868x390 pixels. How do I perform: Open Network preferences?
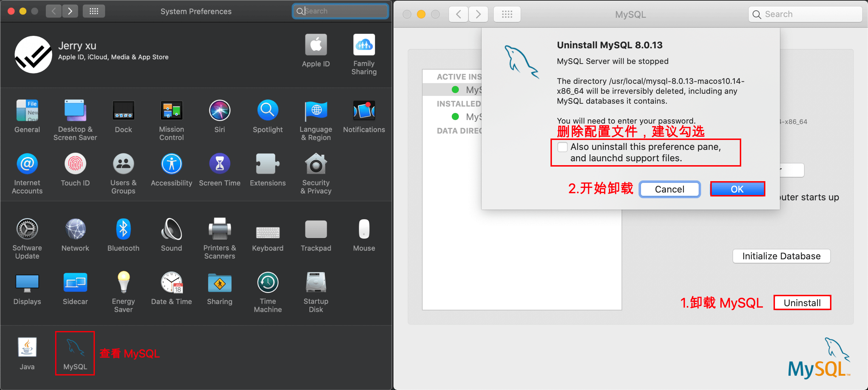coord(75,235)
